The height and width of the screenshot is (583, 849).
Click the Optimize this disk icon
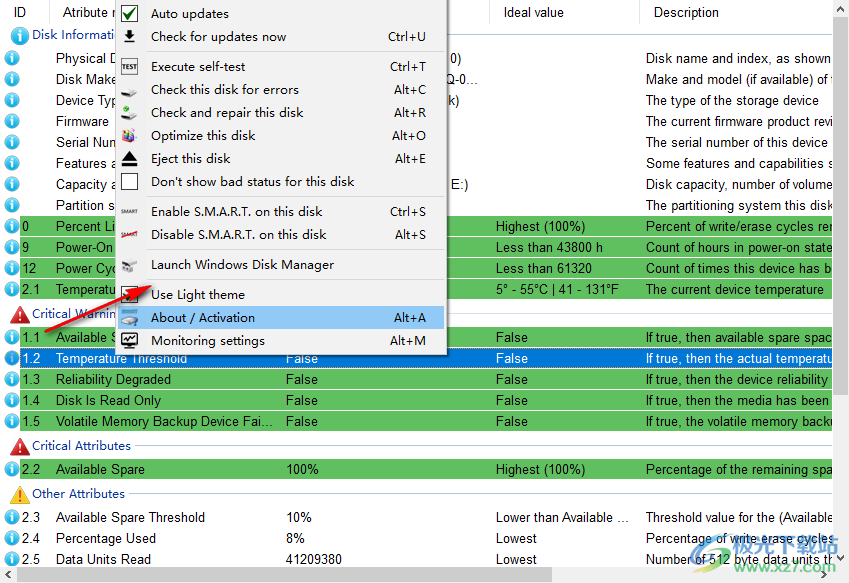(x=129, y=136)
